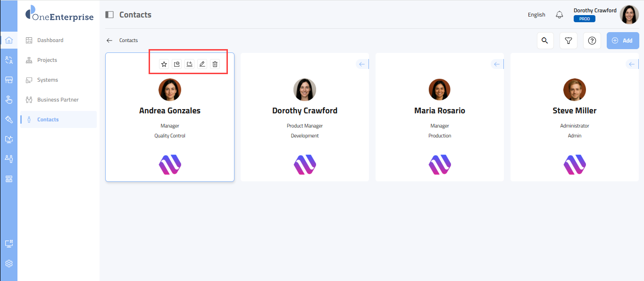Open the notifications bell
Viewport: 644px width, 281px height.
560,15
